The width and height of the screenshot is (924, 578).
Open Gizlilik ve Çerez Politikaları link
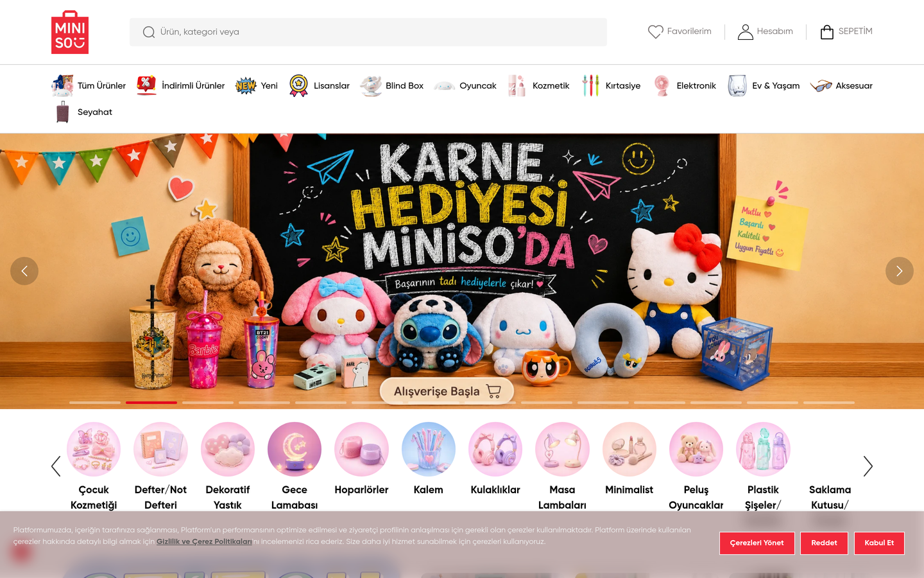pos(204,541)
